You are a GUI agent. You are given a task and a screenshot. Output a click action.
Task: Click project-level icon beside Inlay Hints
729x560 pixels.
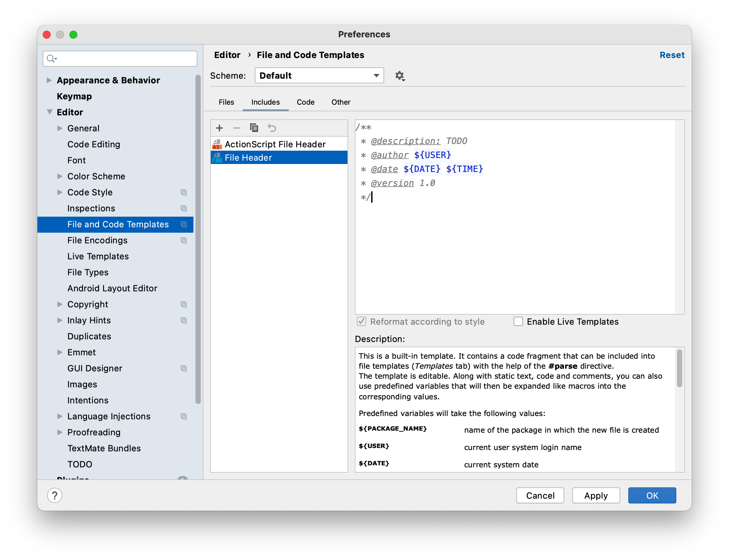coord(183,320)
